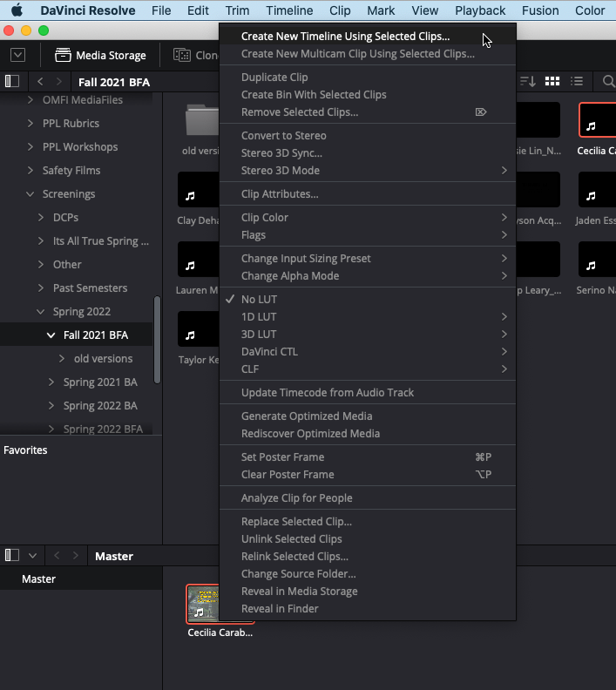The height and width of the screenshot is (690, 616).
Task: Choose Analyze Clip for People
Action: click(x=368, y=497)
